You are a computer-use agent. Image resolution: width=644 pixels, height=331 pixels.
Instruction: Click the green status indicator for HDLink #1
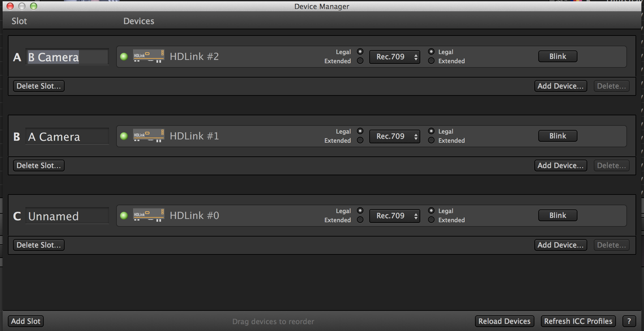(x=124, y=136)
